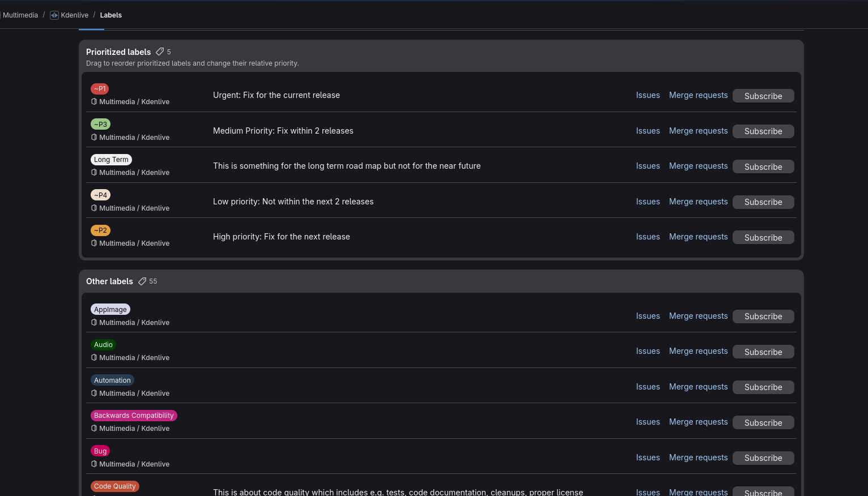Select the orange ~P2 label badge

[x=100, y=230]
